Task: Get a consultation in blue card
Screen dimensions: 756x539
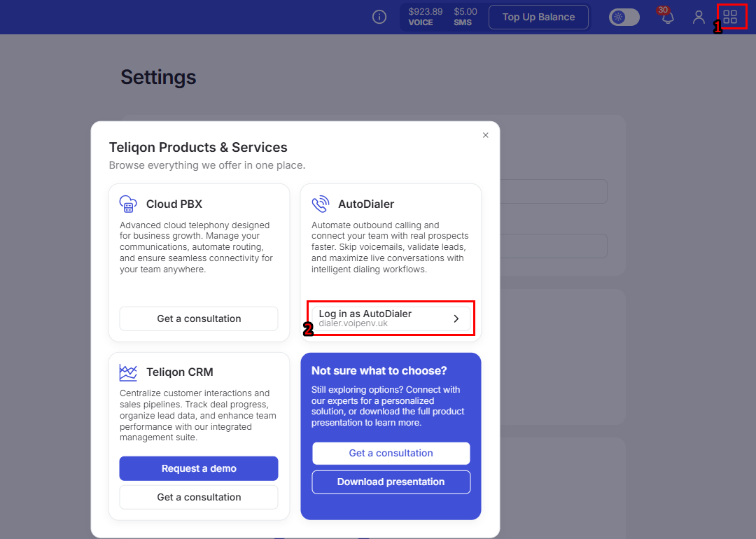Action: [x=391, y=453]
